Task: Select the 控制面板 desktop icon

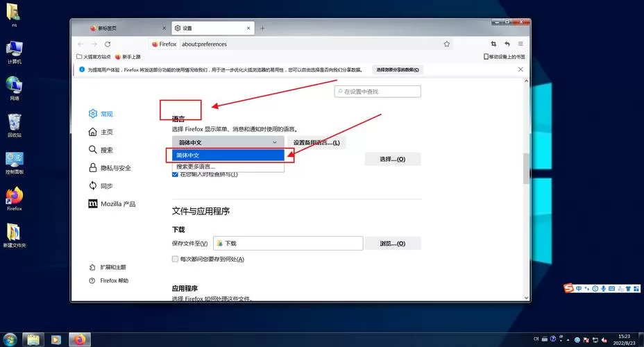Action: pyautogui.click(x=15, y=162)
